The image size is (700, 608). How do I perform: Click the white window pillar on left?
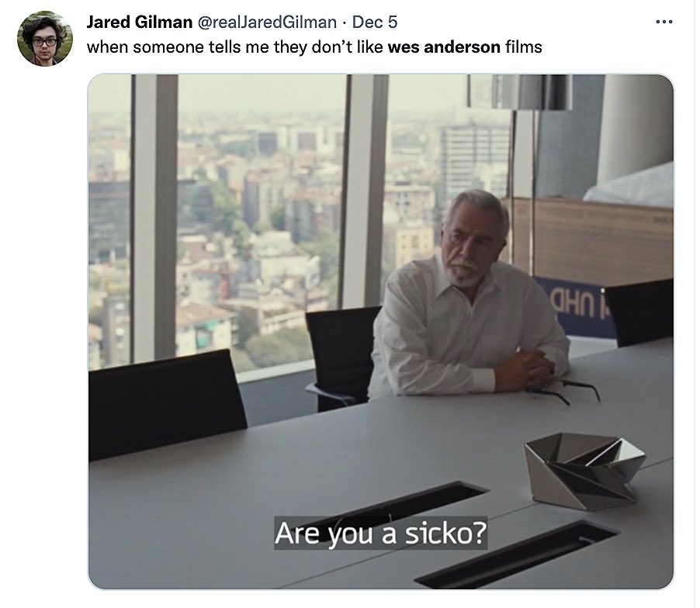click(x=155, y=219)
